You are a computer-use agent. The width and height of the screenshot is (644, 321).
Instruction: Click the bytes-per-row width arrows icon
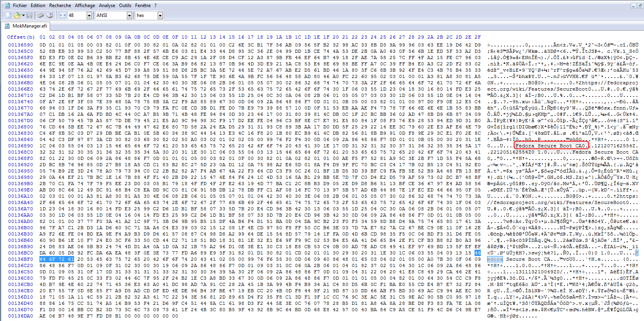[x=63, y=15]
